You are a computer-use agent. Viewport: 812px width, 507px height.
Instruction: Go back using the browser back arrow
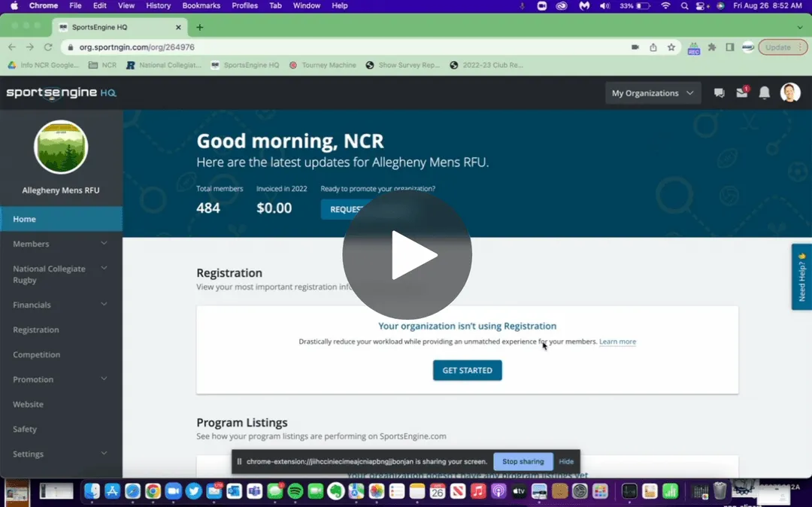12,47
